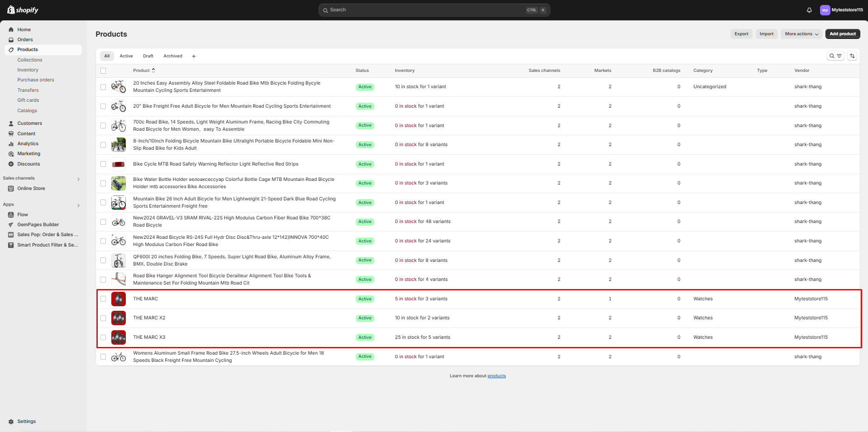Expand the Sales channels section
868x432 pixels.
78,179
